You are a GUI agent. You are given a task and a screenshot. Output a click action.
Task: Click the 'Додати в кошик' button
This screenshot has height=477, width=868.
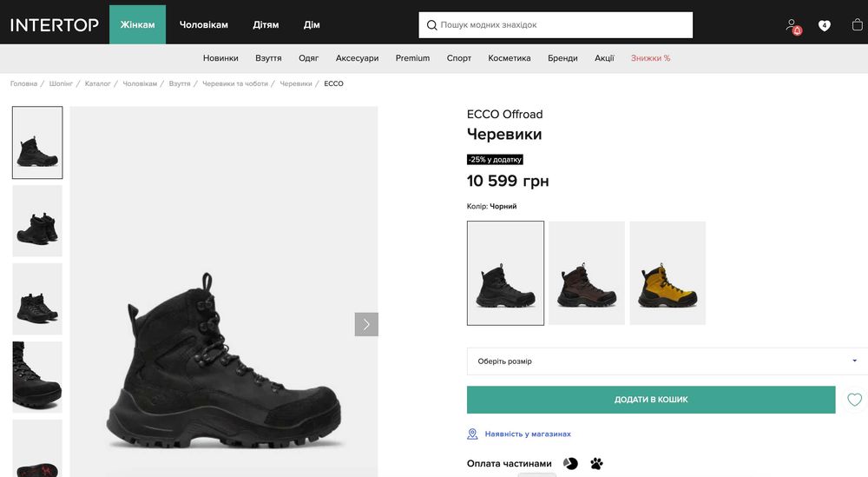(x=651, y=400)
